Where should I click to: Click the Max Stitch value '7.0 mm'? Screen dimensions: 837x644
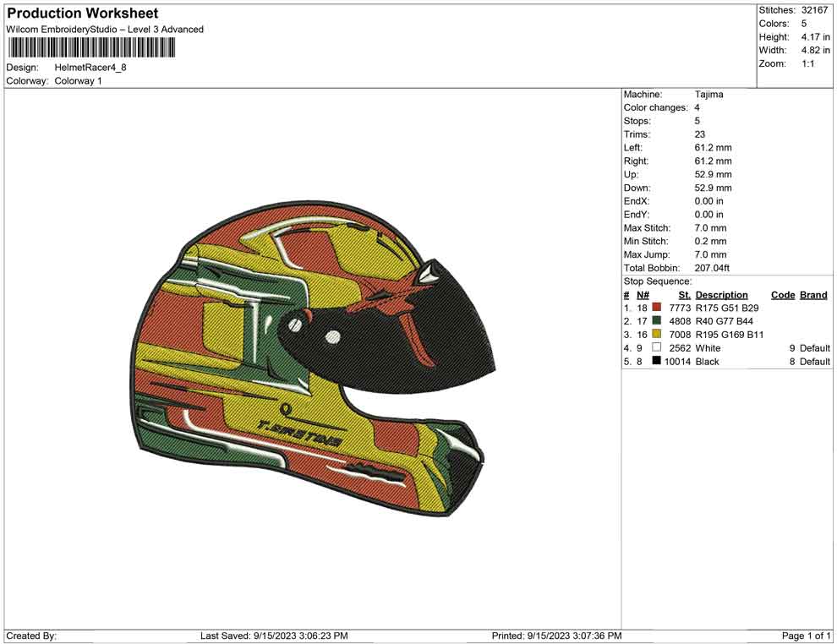tap(710, 228)
